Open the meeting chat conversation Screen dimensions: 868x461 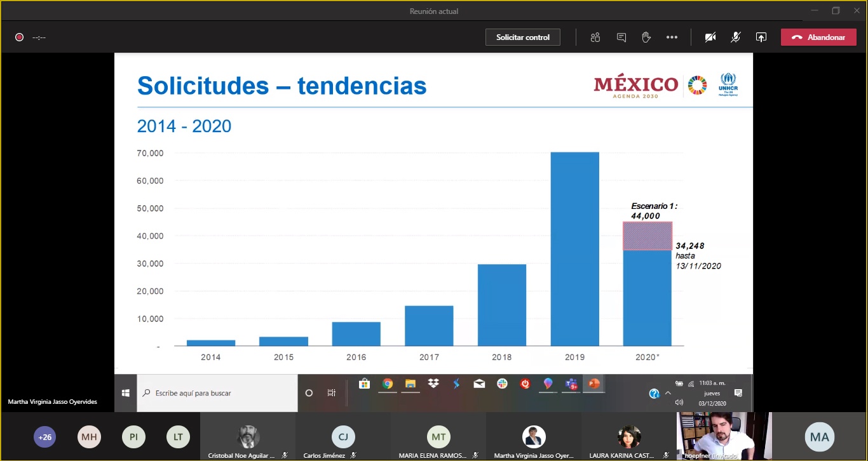pos(621,37)
